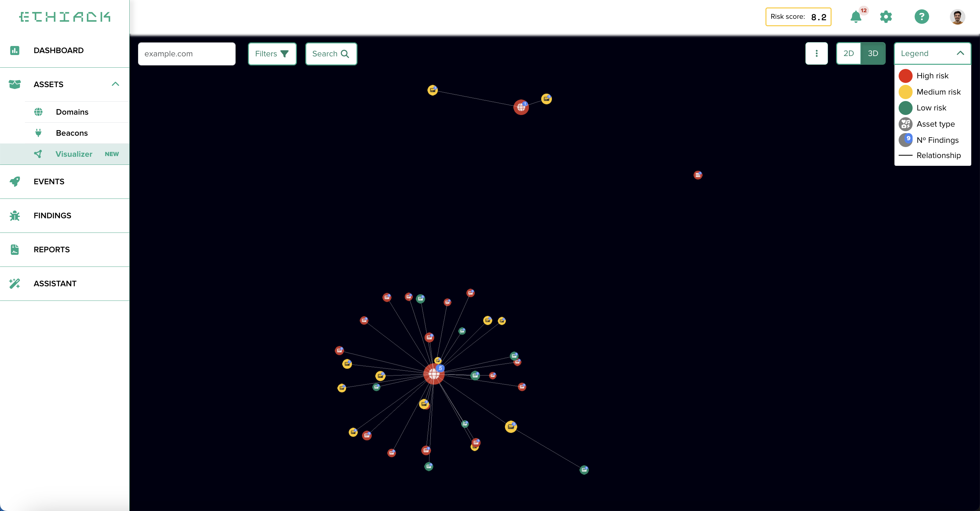Screen dimensions: 980x511
Task: Click the Dashboard chart icon
Action: point(15,50)
